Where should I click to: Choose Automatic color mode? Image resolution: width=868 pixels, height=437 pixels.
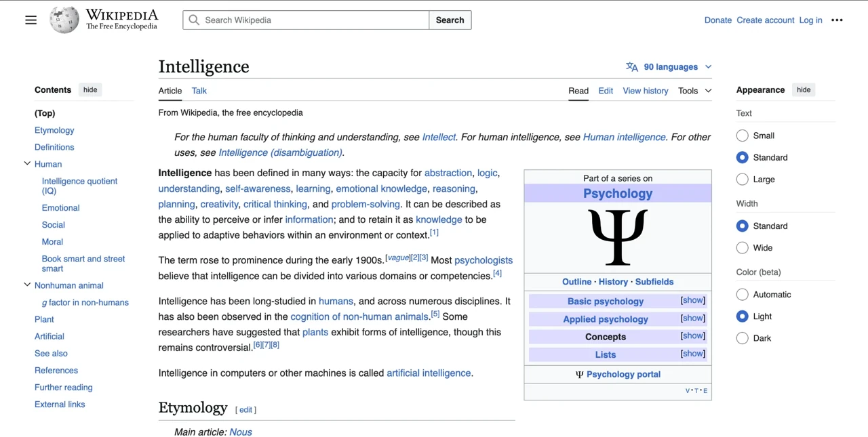coord(743,295)
